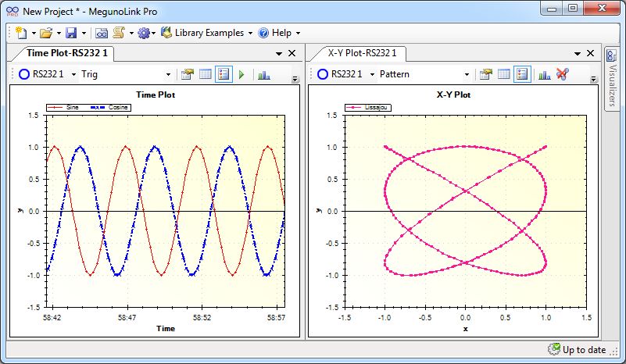
Task: Click the X-Y Plot clear data icon
Action: coord(562,74)
